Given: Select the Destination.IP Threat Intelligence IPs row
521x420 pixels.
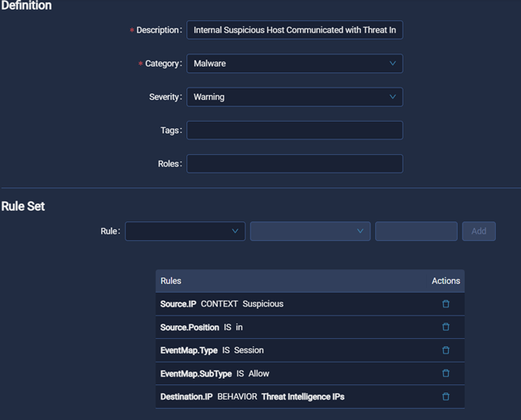Looking at the screenshot, I should (x=252, y=396).
